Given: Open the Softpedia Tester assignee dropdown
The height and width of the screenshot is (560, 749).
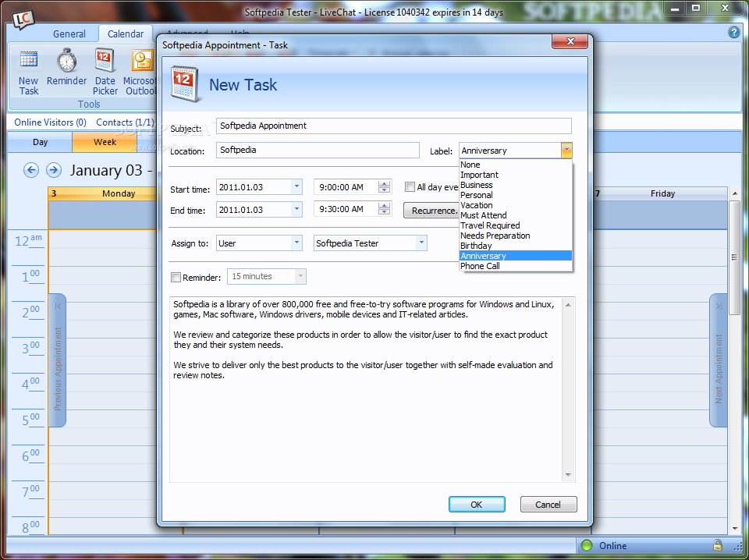Looking at the screenshot, I should (421, 243).
